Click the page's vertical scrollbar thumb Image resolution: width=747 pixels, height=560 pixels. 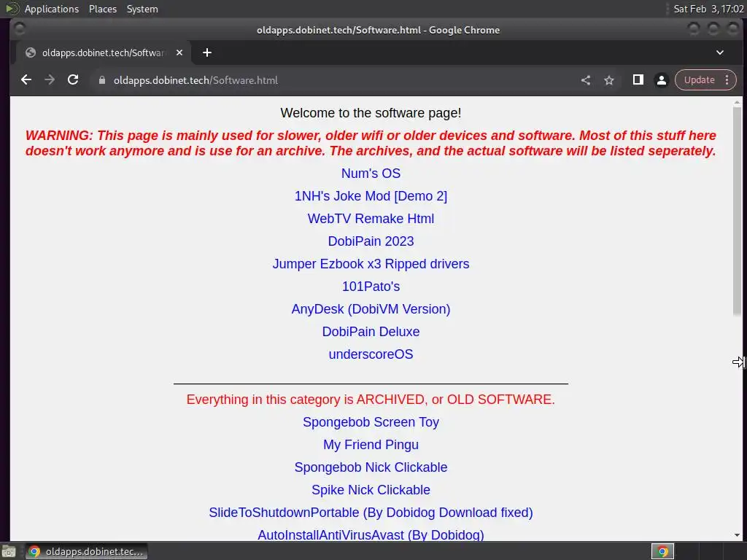[737, 211]
